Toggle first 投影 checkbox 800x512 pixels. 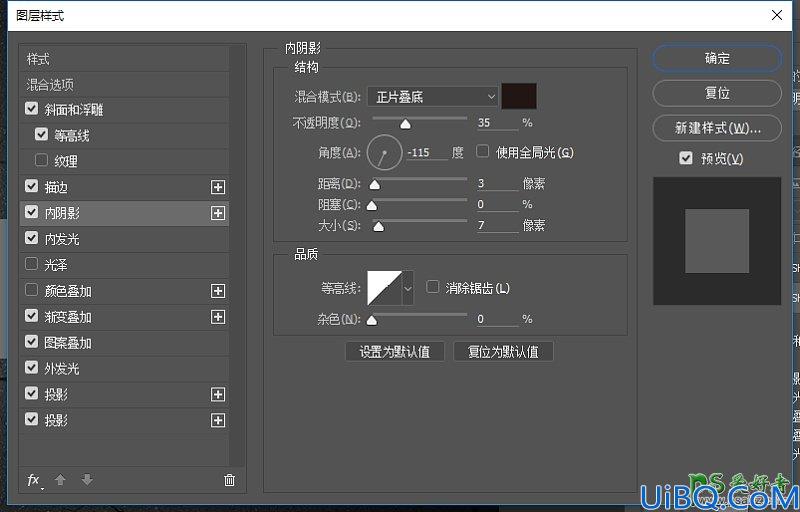click(x=32, y=393)
